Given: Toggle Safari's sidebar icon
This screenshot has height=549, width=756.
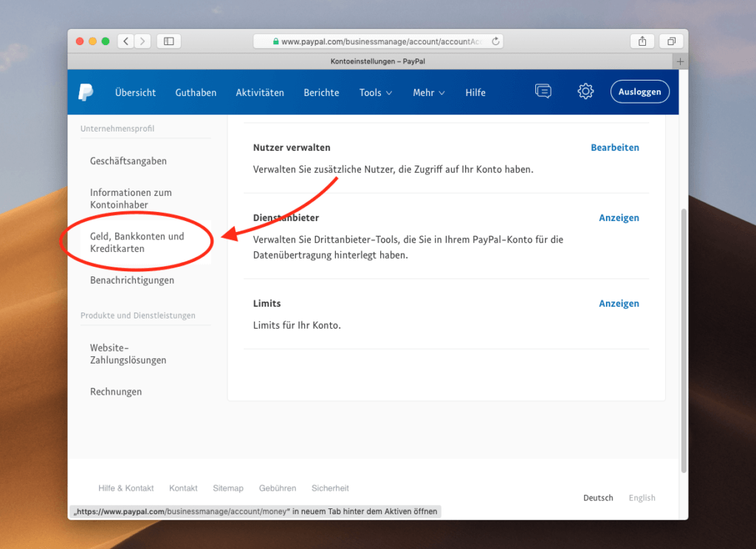Looking at the screenshot, I should click(168, 41).
